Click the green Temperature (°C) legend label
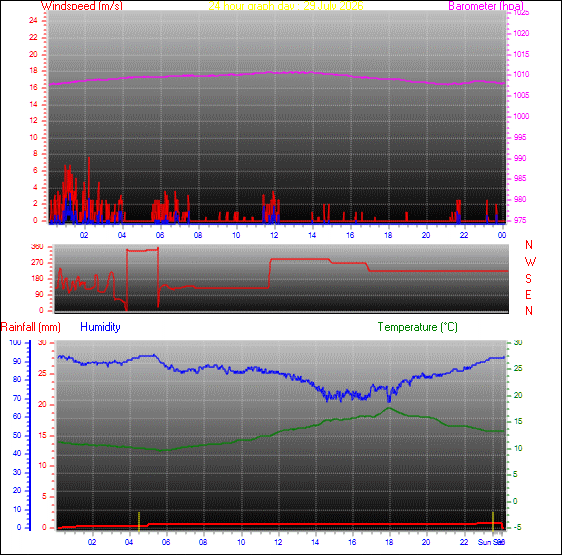The height and width of the screenshot is (555, 566). click(x=418, y=327)
